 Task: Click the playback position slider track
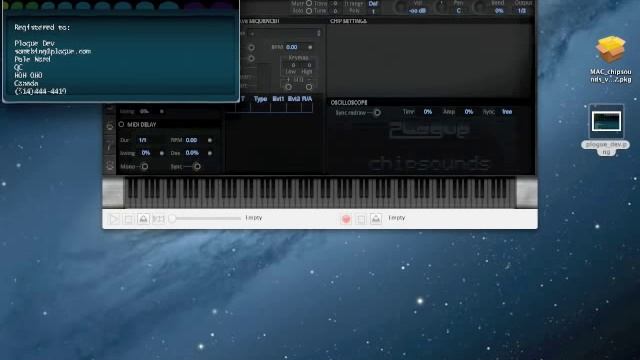[207, 219]
